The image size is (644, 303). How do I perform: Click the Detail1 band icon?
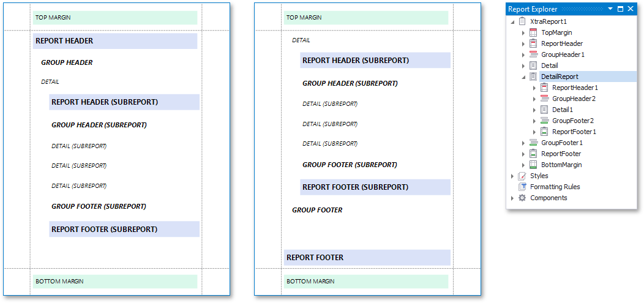click(544, 110)
